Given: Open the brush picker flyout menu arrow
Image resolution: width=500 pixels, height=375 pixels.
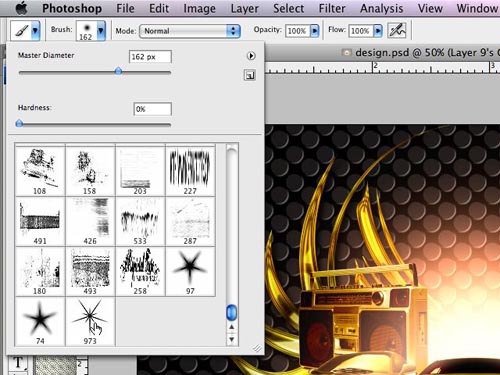Looking at the screenshot, I should (x=251, y=56).
